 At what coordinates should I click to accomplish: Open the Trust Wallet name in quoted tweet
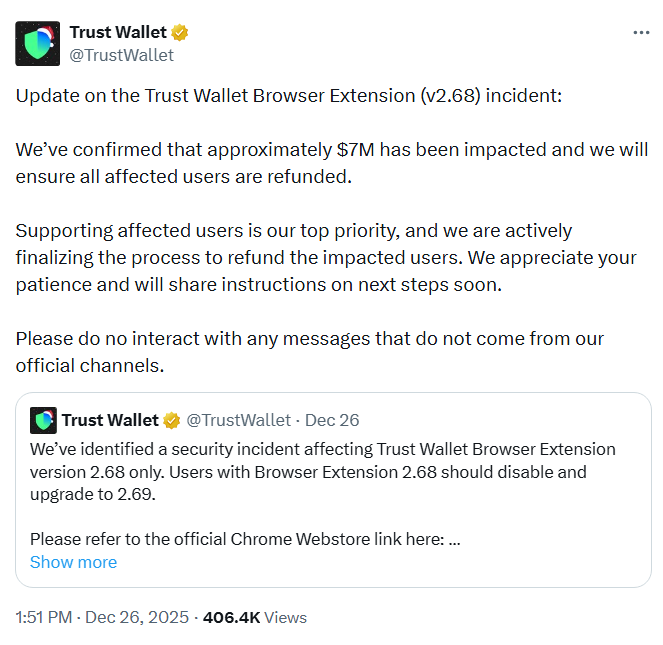110,420
